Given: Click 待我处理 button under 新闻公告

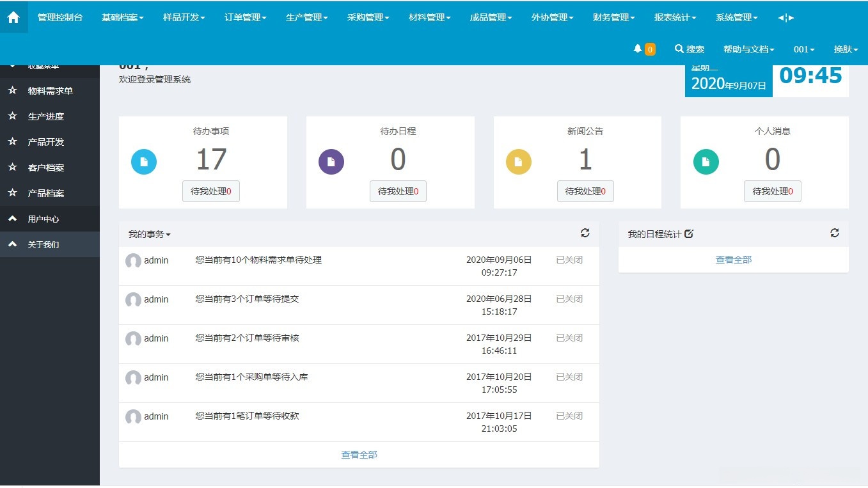Looking at the screenshot, I should click(585, 191).
